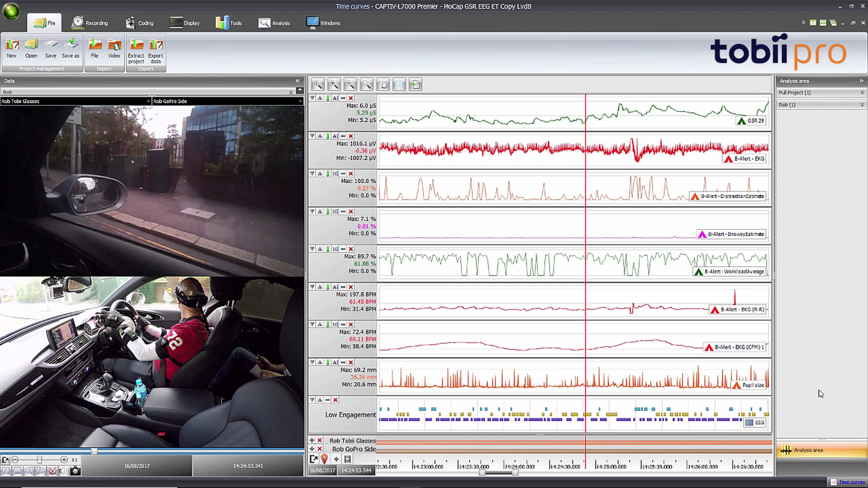Expand the Full Project (1) analysis section
This screenshot has width=868, height=488.
[x=862, y=93]
